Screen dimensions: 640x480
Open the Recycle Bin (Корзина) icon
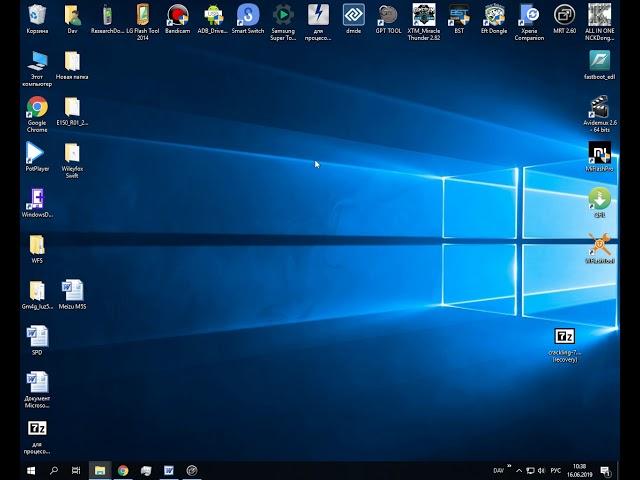37,19
